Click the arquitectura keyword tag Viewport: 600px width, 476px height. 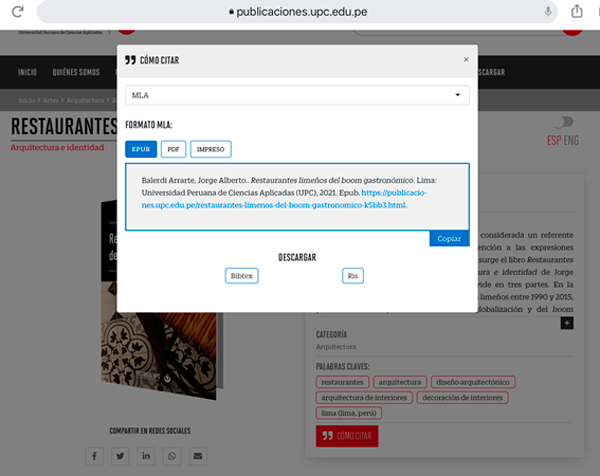(x=400, y=382)
